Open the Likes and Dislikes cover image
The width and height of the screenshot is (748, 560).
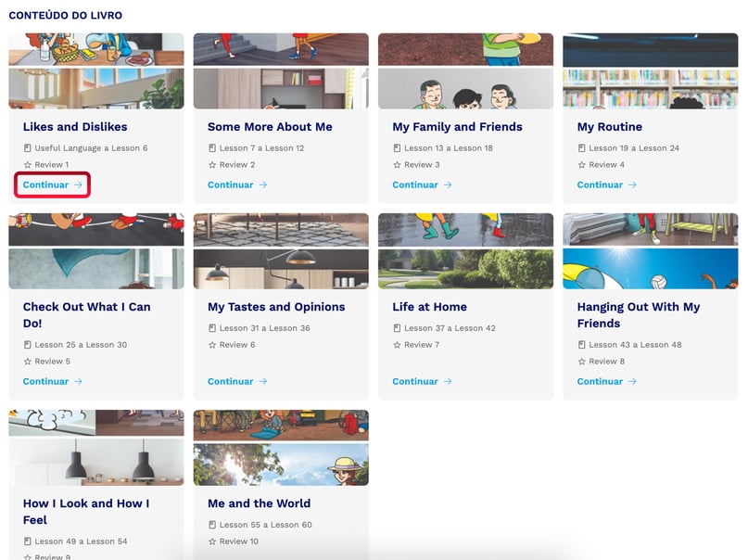pyautogui.click(x=96, y=71)
